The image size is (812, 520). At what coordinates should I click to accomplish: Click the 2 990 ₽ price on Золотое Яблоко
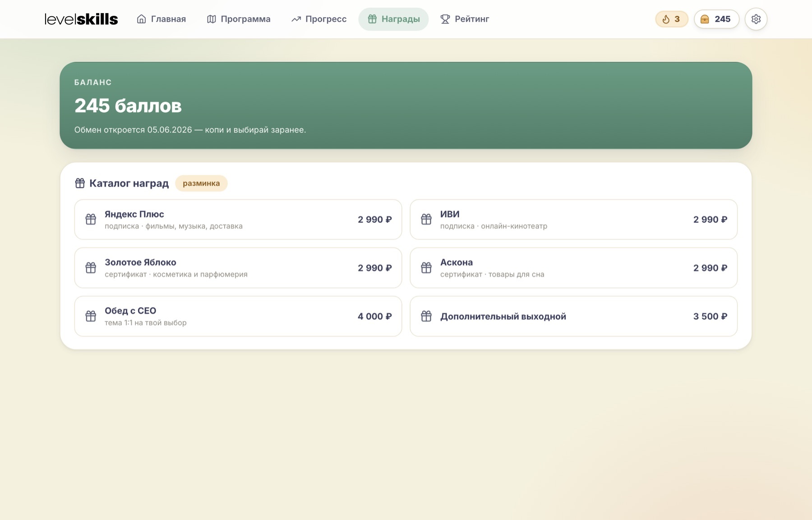click(x=374, y=268)
